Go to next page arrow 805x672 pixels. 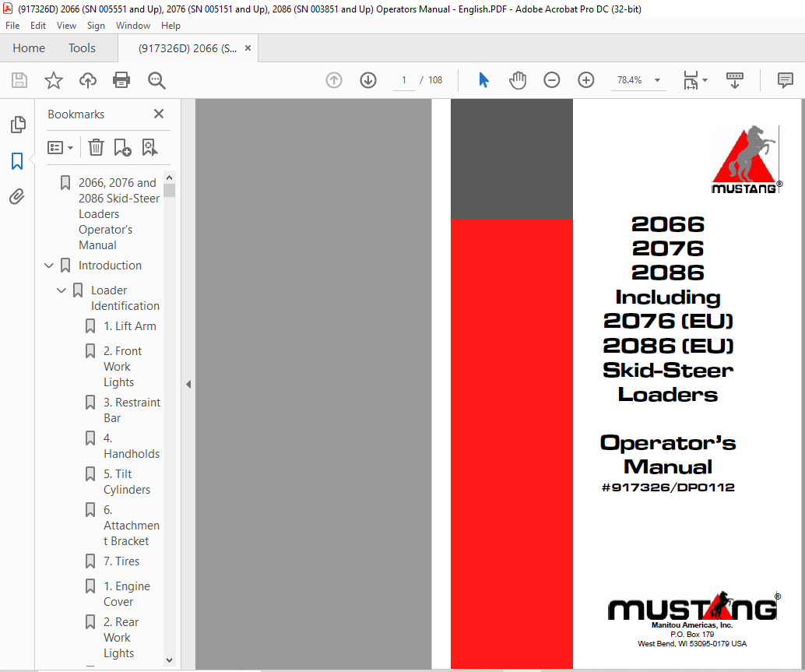tap(368, 80)
